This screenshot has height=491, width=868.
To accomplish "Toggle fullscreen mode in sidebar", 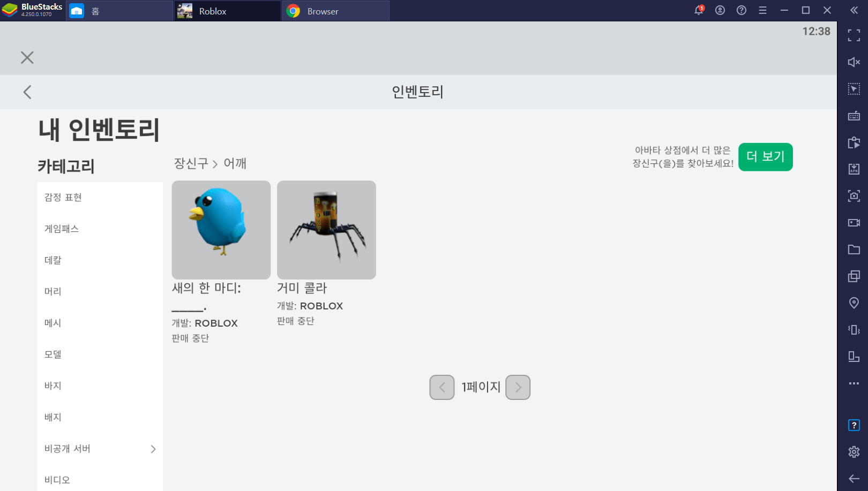I will tap(854, 35).
